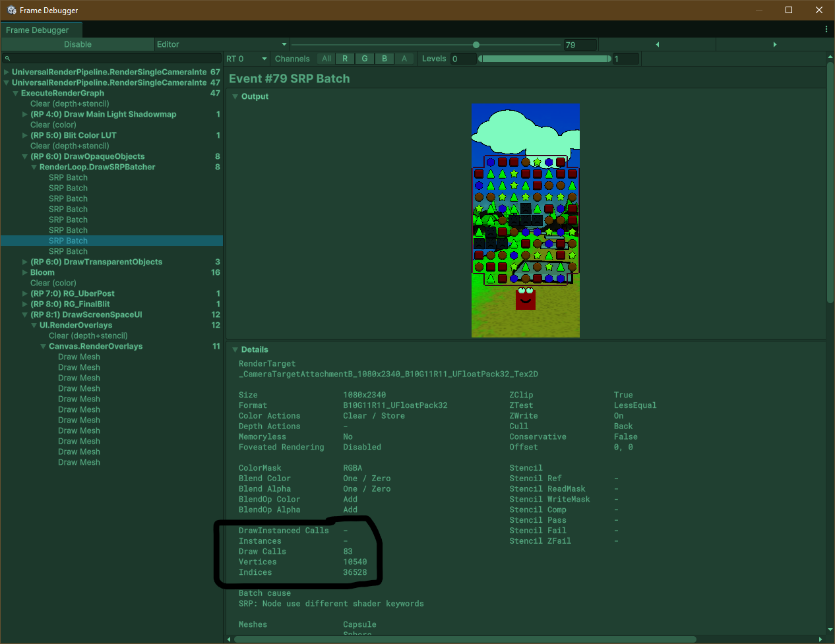Click the right arrow to advance to next event
Viewport: 835px width, 644px height.
coord(774,44)
